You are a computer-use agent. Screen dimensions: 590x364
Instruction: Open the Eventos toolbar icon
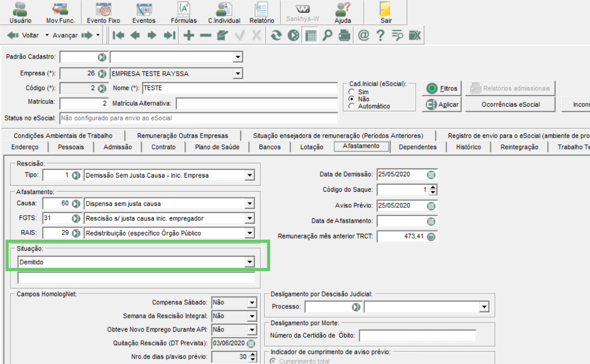point(144,13)
